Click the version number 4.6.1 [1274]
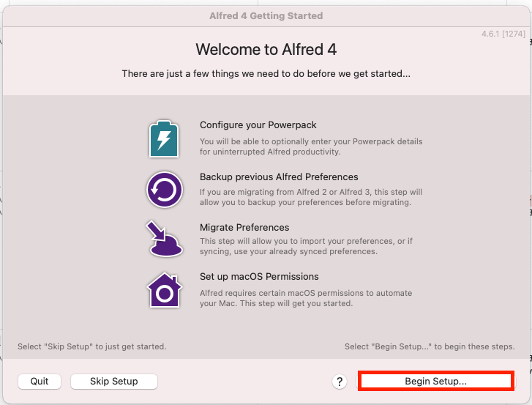Viewport: 532px width, 405px height. [503, 34]
